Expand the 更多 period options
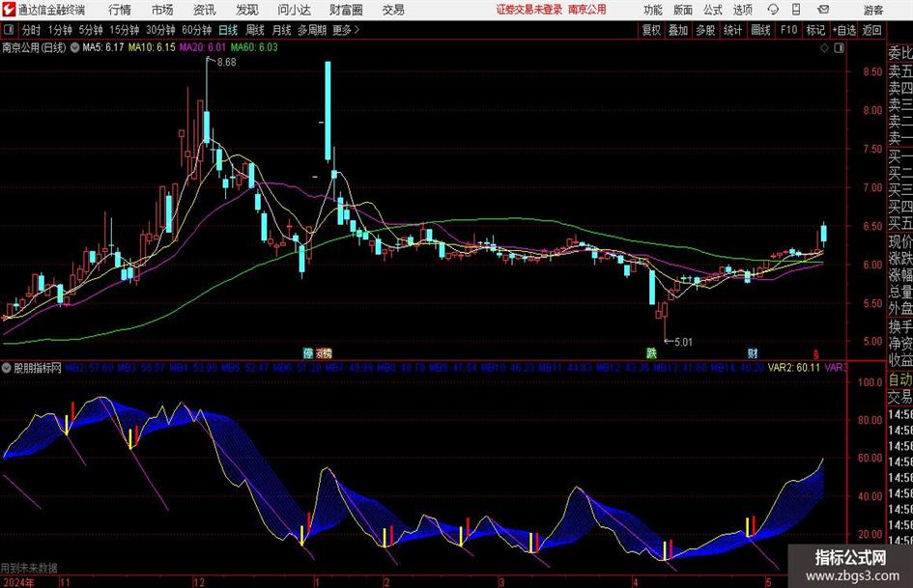Viewport: 913px width, 588px height. [346, 30]
